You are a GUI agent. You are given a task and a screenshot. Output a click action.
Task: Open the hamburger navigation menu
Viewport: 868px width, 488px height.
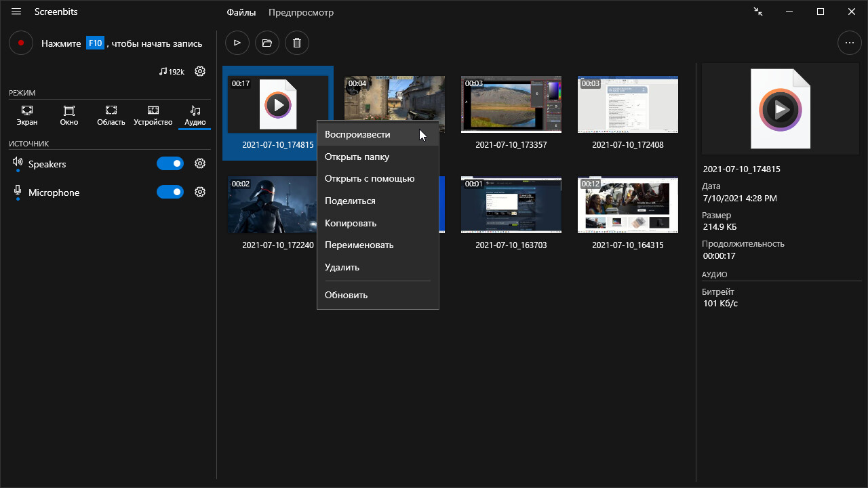click(16, 12)
